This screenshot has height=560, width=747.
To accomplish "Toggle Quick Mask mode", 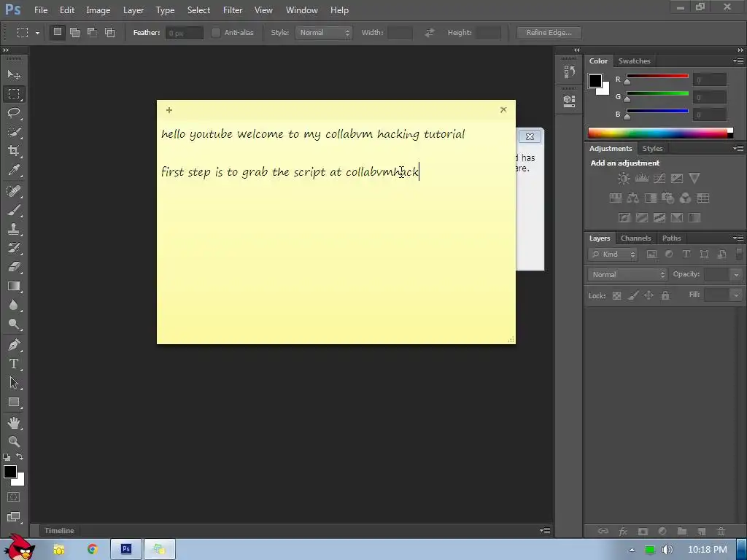I will click(14, 497).
